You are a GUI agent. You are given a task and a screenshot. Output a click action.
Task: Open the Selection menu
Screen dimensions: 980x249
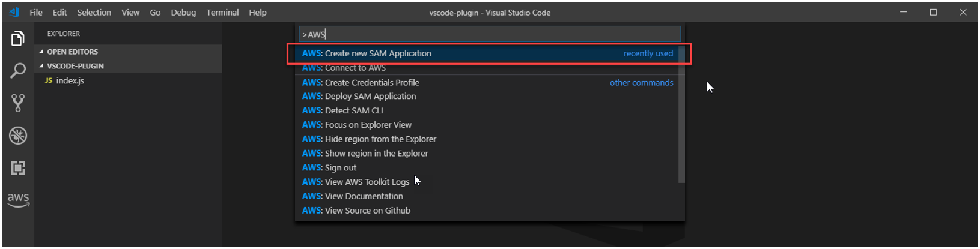point(94,12)
